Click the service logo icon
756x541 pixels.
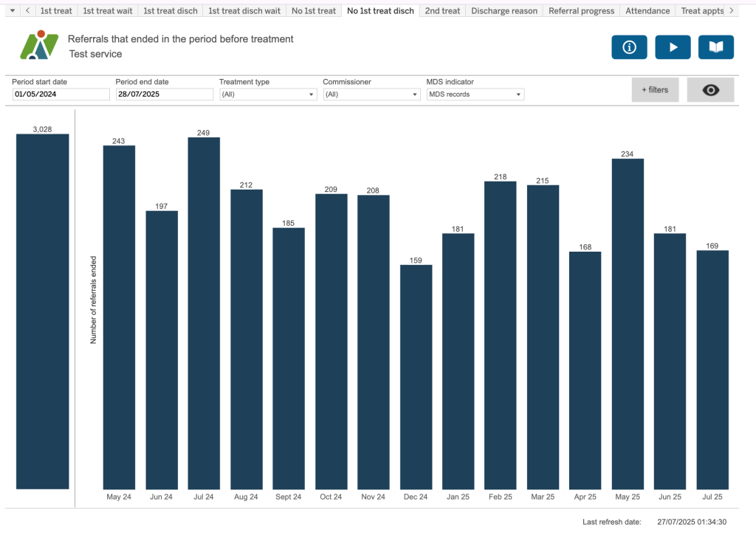tap(39, 46)
